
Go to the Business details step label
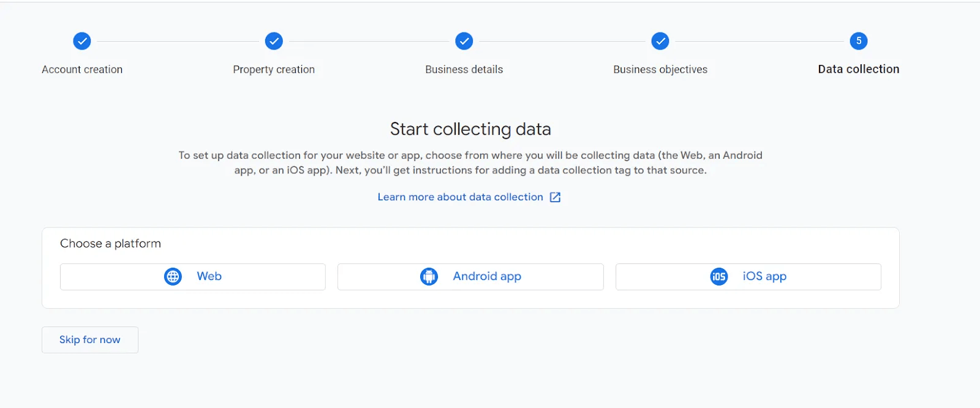[464, 70]
